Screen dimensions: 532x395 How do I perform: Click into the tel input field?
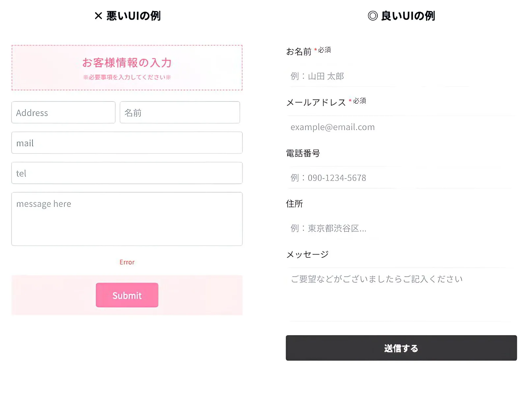point(127,173)
